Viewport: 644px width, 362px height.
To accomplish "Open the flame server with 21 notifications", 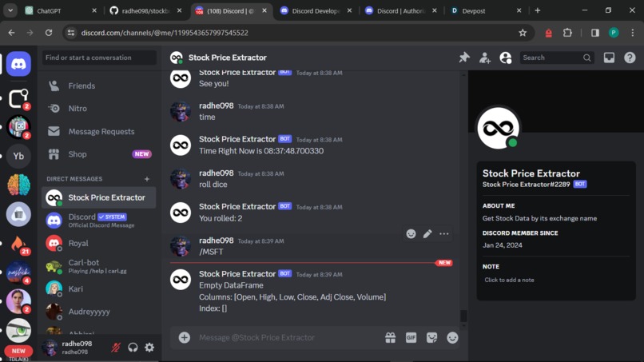I will (18, 244).
